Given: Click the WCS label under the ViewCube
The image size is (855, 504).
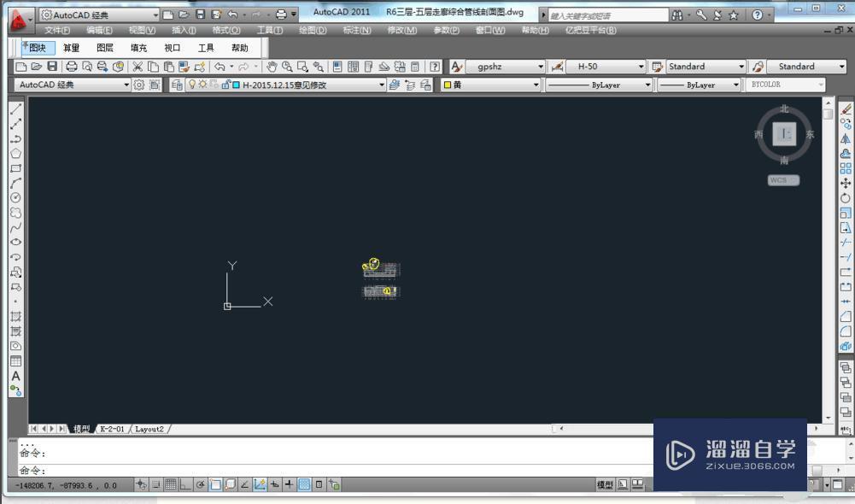Looking at the screenshot, I should (782, 180).
